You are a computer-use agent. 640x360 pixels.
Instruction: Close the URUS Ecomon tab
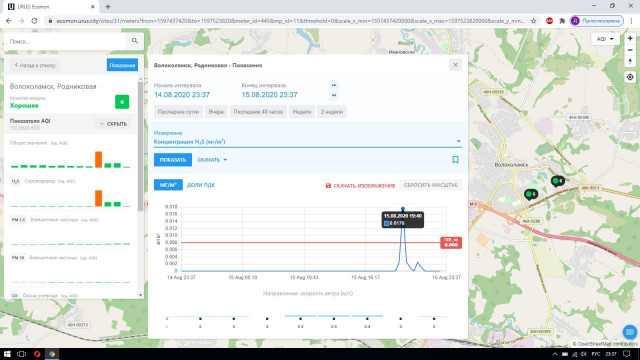pos(93,7)
